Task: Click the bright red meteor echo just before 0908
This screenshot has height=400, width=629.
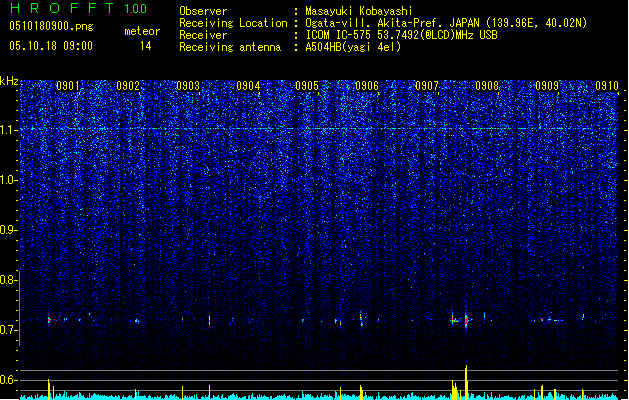Action: tap(466, 320)
